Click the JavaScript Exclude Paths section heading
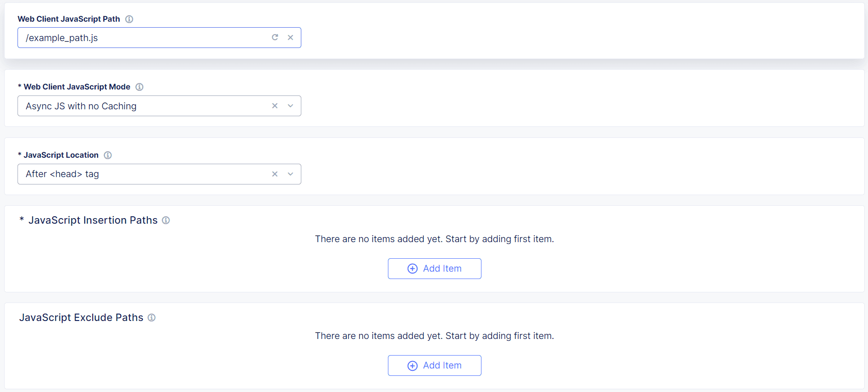868x392 pixels. tap(82, 317)
